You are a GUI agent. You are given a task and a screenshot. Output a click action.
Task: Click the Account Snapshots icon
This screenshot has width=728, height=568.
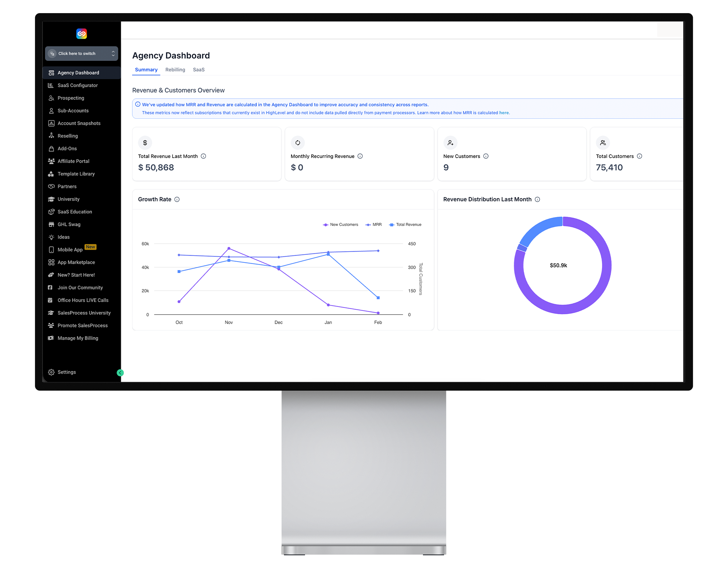pyautogui.click(x=51, y=123)
